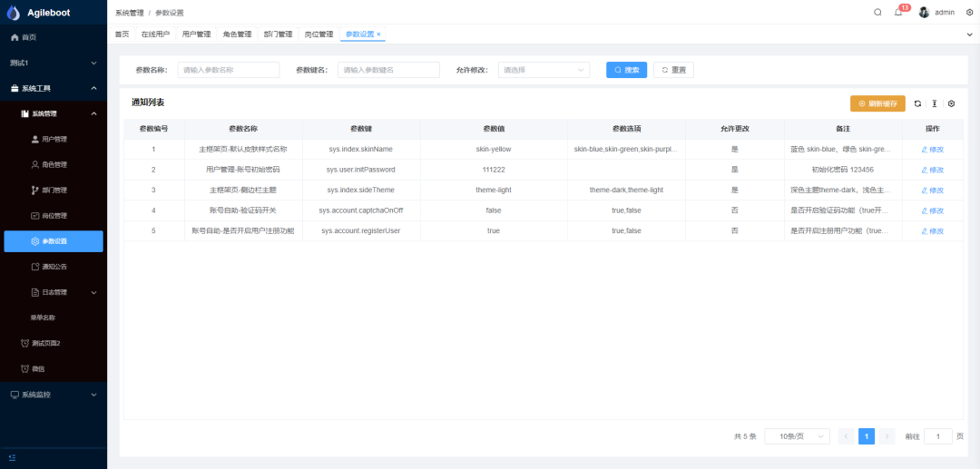Open the notification bell with 13 badge

pyautogui.click(x=898, y=13)
